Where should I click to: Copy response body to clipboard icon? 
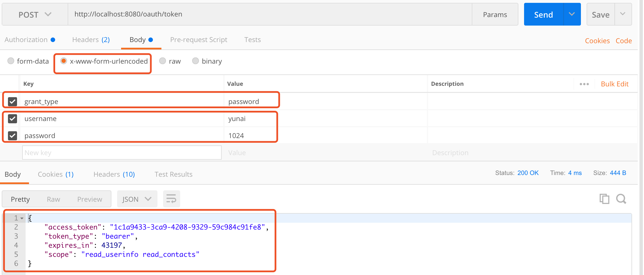[x=604, y=199]
